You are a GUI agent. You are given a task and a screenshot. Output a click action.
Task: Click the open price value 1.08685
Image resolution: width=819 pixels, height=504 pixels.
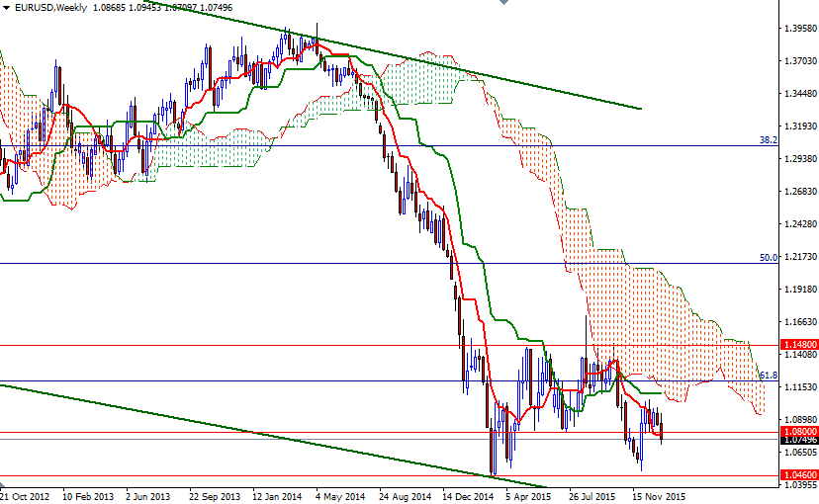[x=109, y=8]
